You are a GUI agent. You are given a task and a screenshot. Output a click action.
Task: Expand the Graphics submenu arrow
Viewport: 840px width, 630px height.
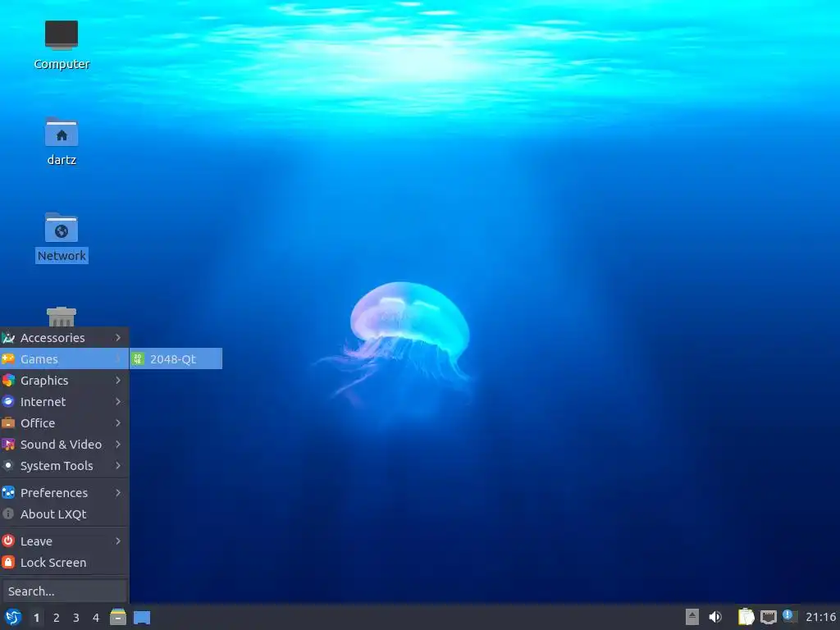[x=118, y=381]
